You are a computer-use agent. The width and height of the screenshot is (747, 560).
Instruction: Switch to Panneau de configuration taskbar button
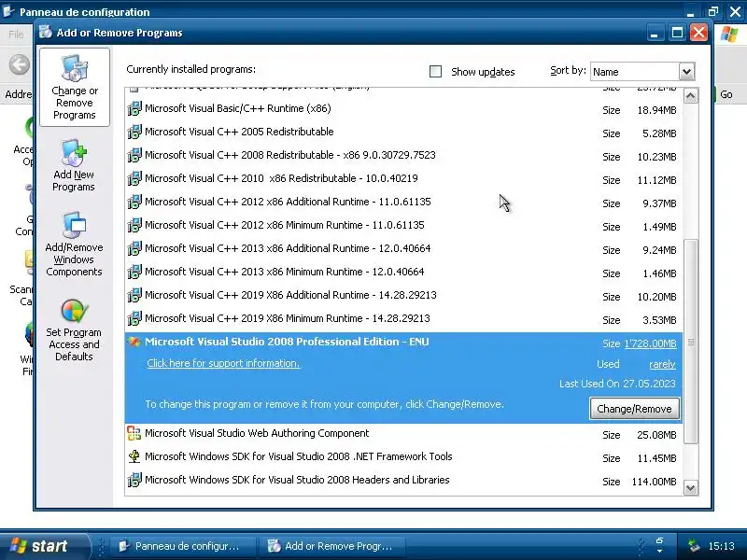click(183, 546)
